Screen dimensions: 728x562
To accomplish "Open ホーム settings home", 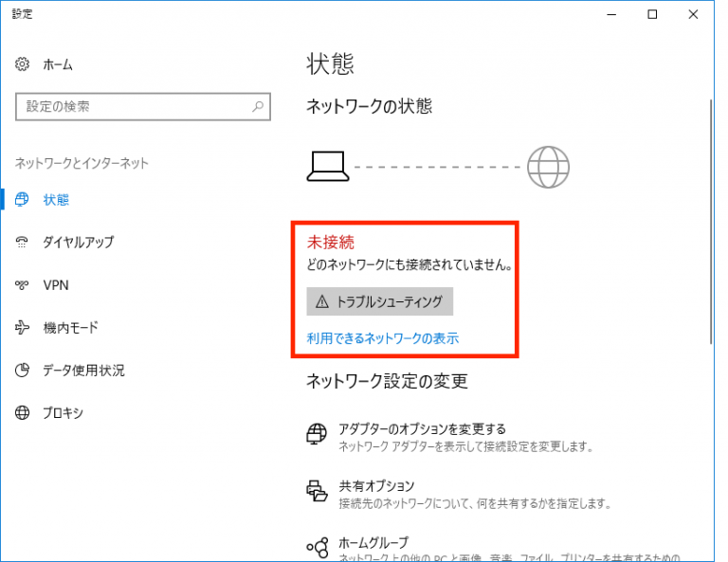I will 58,64.
